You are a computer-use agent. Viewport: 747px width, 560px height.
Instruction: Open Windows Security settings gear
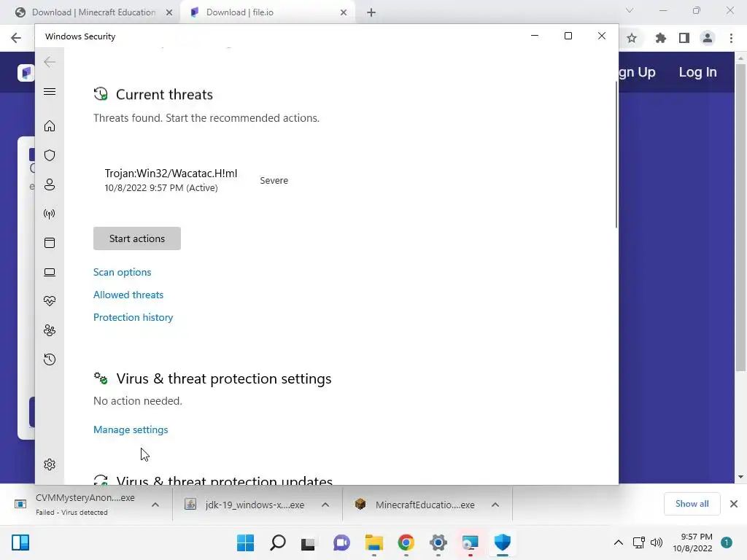click(x=50, y=464)
